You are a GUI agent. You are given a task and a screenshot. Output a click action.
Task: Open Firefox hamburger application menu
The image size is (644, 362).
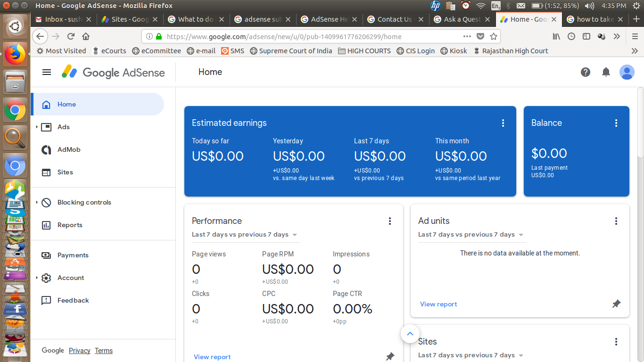coord(635,36)
